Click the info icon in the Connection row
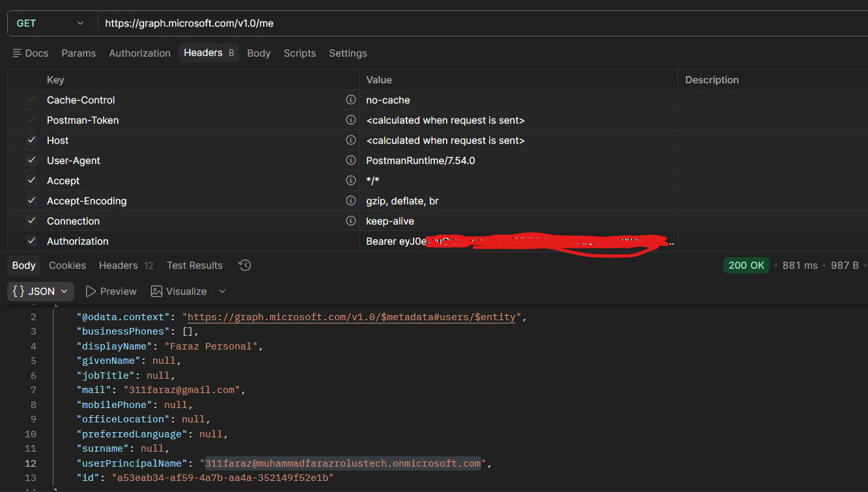The image size is (868, 492). (x=351, y=221)
